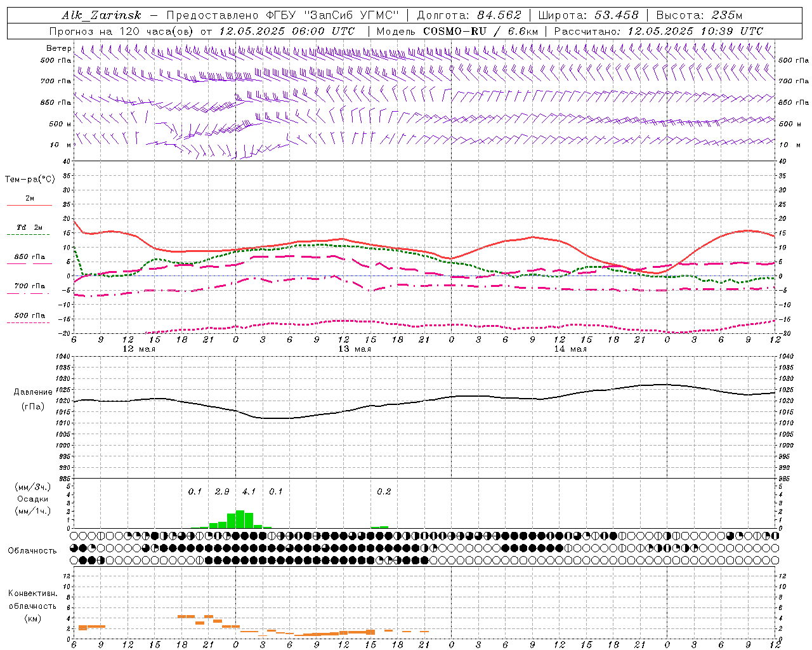This screenshot has width=812, height=650.
Task: Select the text 'Предоставлено ФГБУ "ЗапСиб УГМС"'
Action: tap(282, 16)
